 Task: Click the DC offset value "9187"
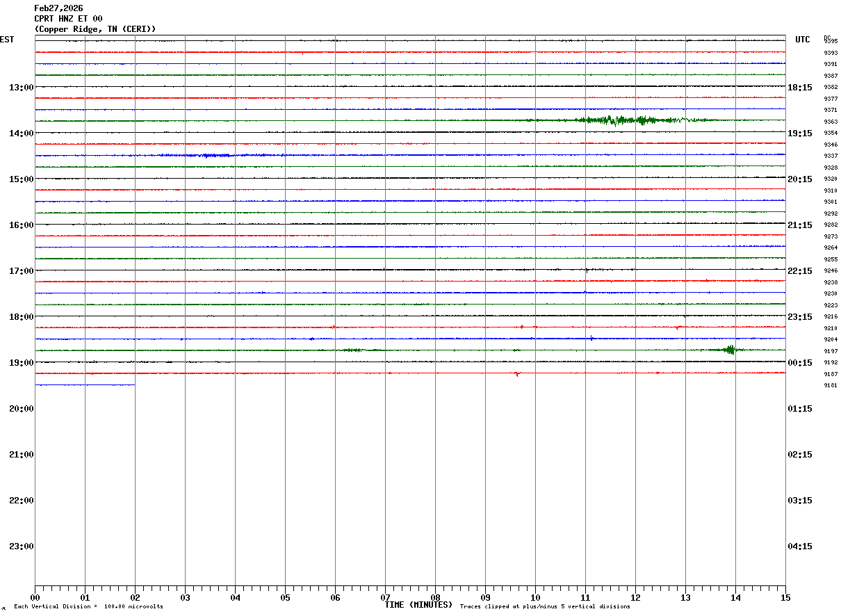point(831,374)
